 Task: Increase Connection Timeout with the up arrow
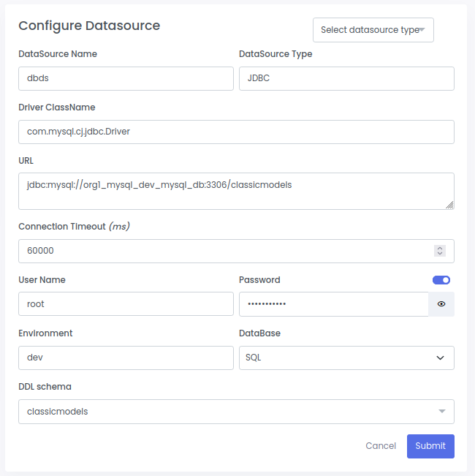[440, 248]
